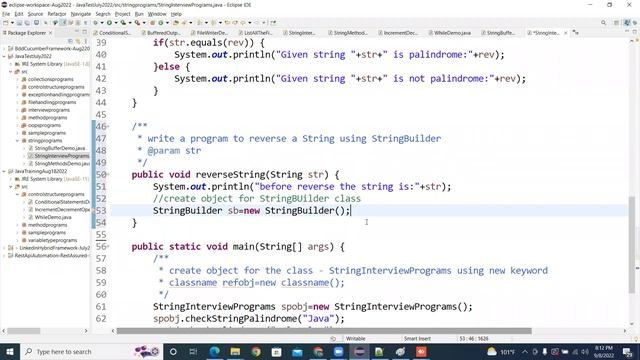Open the Window menu
The height and width of the screenshot is (360, 640).
(157, 14)
